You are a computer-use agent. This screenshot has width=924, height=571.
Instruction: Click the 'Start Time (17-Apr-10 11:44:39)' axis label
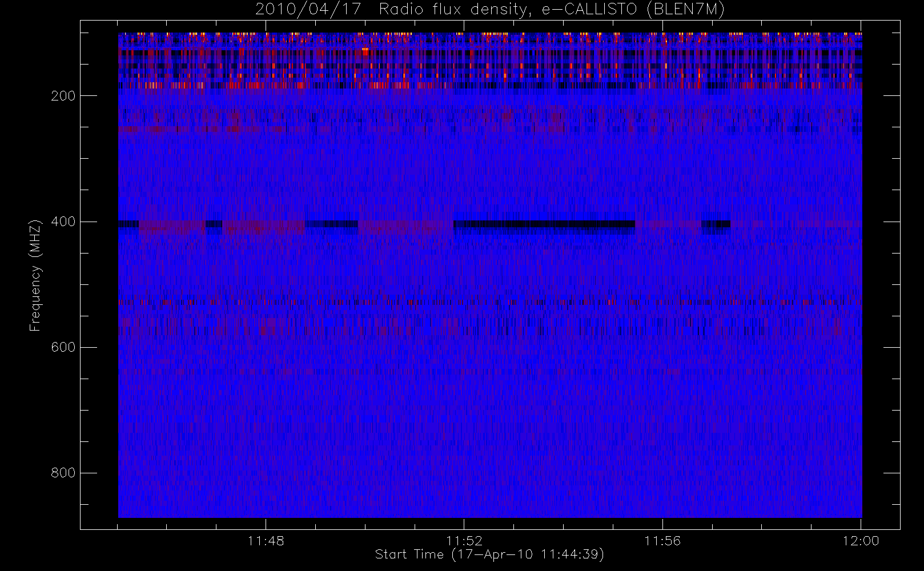(x=489, y=554)
